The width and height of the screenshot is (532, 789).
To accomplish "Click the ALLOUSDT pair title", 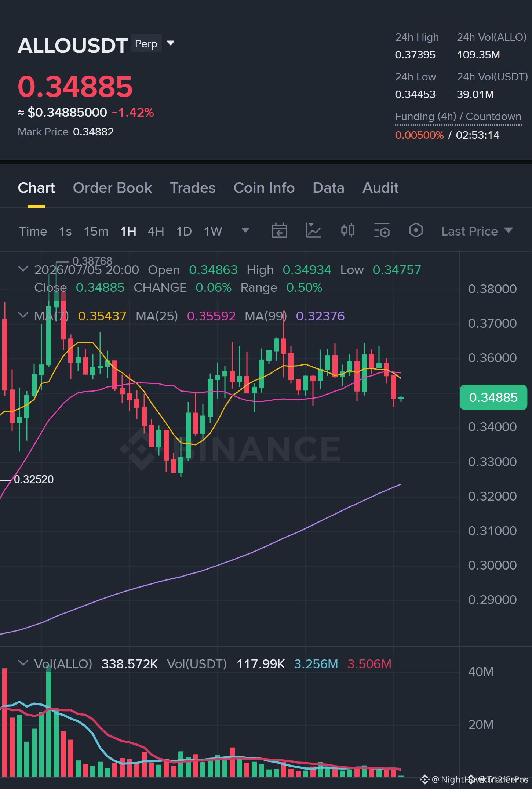I will point(73,46).
